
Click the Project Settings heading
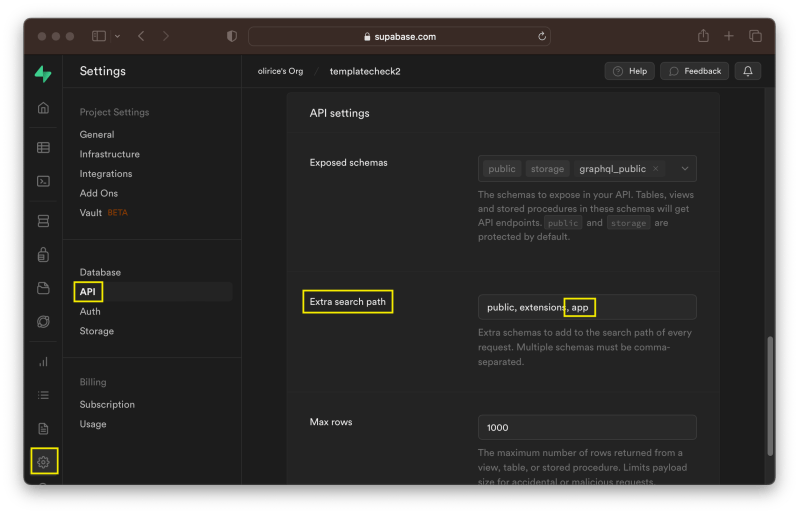(114, 112)
